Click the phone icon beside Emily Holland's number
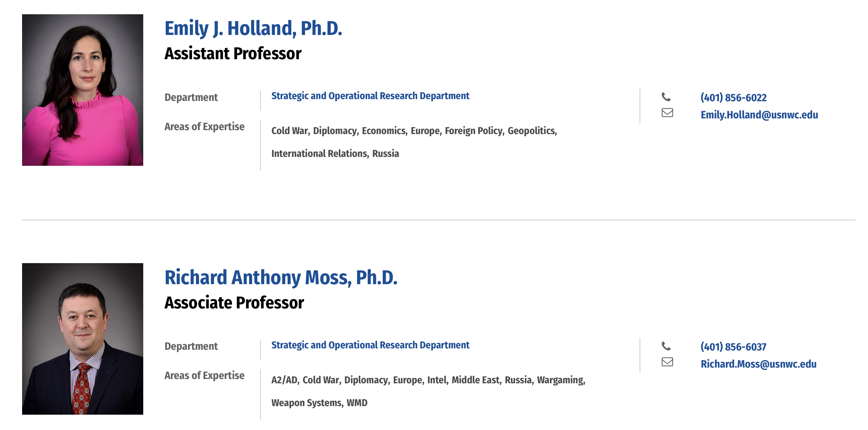This screenshot has width=868, height=430. click(x=666, y=97)
